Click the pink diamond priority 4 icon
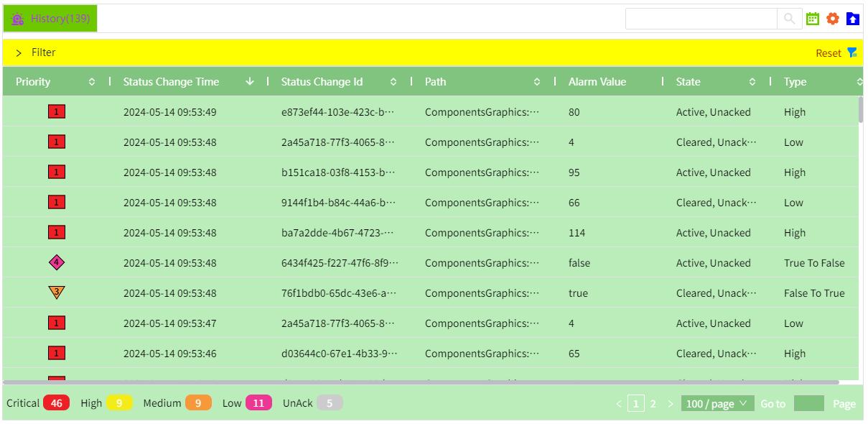Screen dimensions: 868x424 coord(57,263)
